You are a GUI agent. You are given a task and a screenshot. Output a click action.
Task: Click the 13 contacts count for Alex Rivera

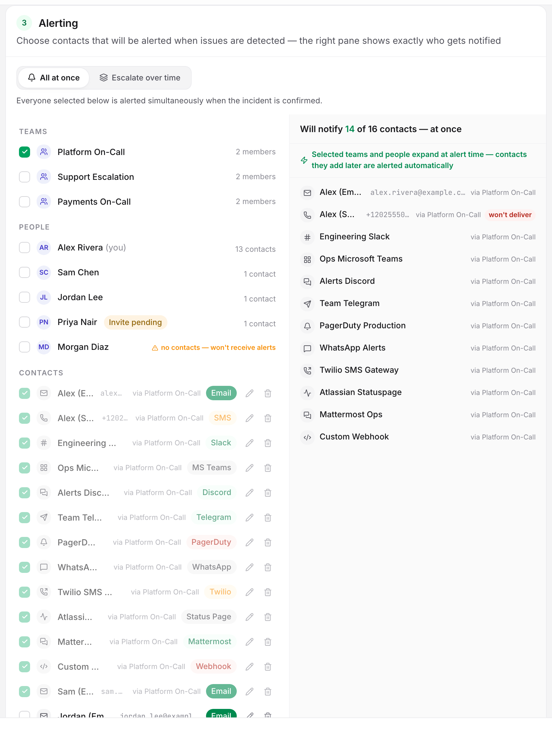(x=255, y=249)
